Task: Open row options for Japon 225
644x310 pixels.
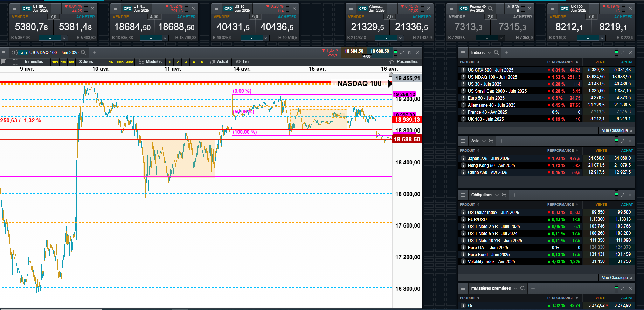Action: 463,159
